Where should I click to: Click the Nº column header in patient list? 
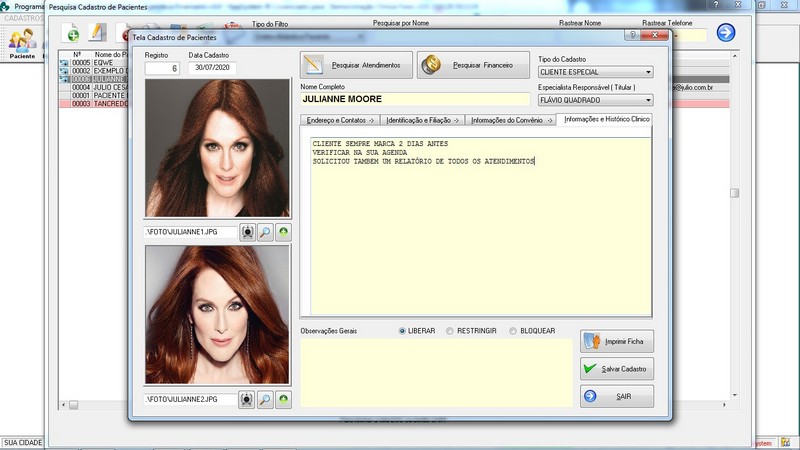pyautogui.click(x=77, y=54)
